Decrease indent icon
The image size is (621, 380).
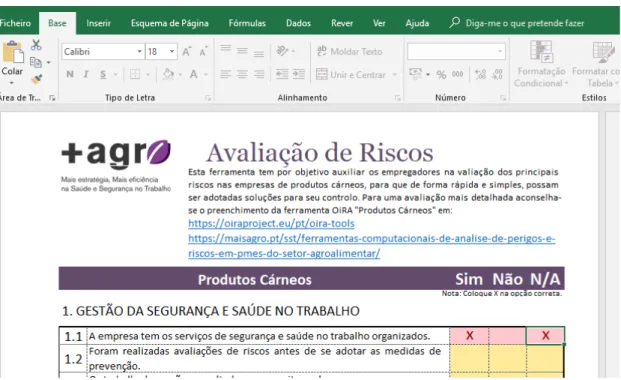pyautogui.click(x=282, y=74)
